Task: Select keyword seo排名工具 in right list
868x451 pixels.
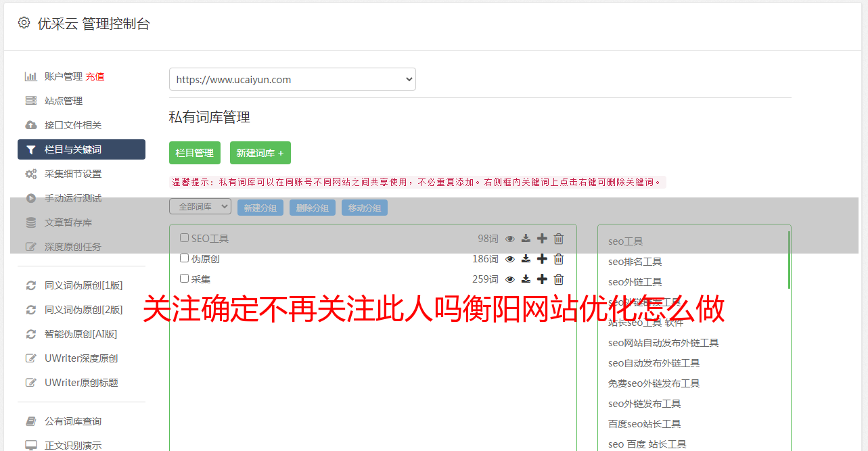Action: [635, 262]
